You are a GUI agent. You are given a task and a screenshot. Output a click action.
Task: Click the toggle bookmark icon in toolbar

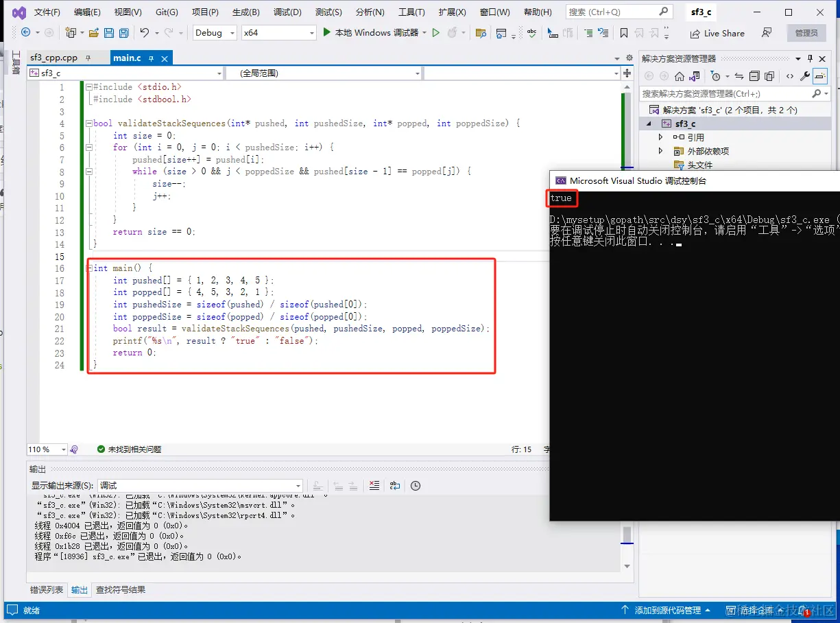point(623,33)
